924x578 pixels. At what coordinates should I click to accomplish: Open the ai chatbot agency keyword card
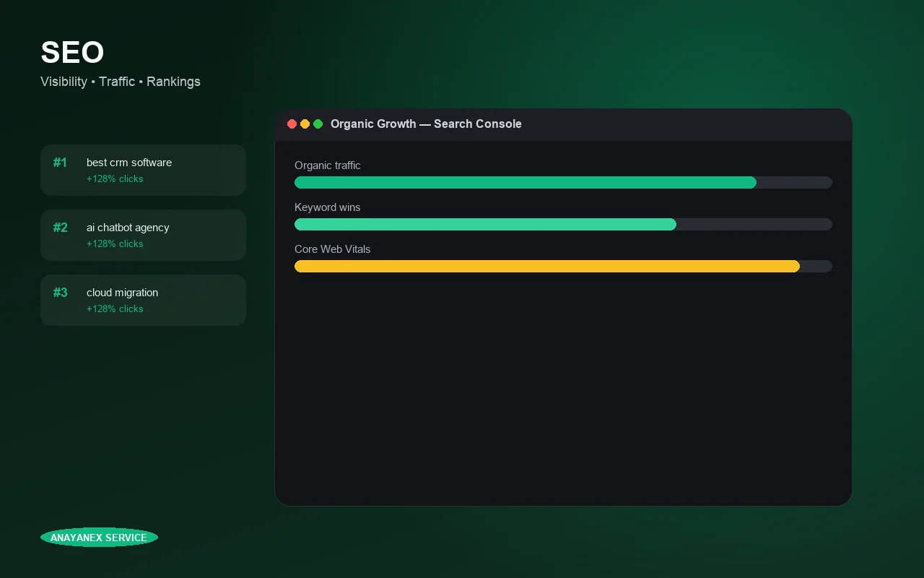pos(143,235)
